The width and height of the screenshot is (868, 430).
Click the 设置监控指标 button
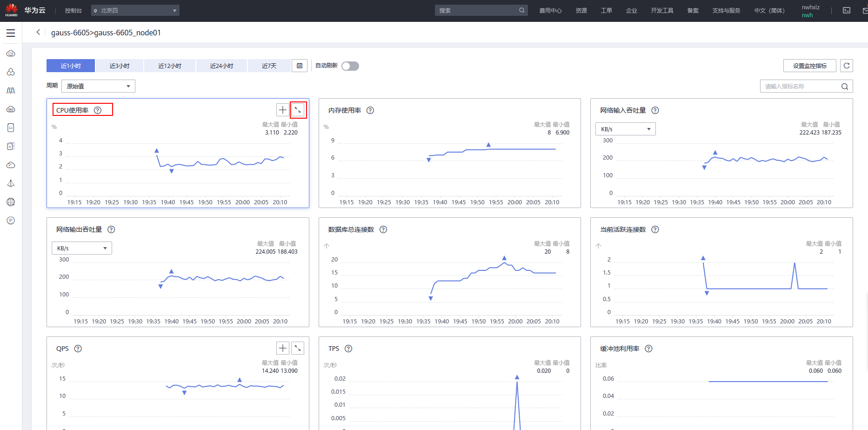coord(810,66)
